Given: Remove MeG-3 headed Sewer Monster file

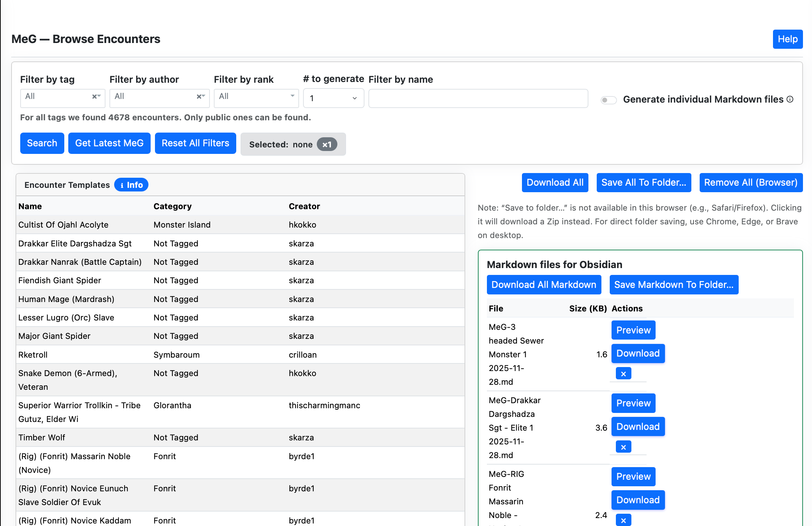Looking at the screenshot, I should coord(623,374).
